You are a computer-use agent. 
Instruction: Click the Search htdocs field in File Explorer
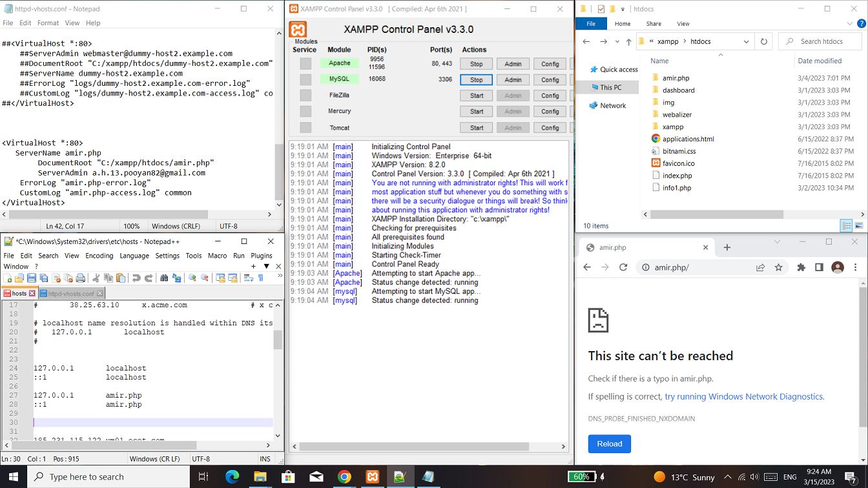[821, 41]
